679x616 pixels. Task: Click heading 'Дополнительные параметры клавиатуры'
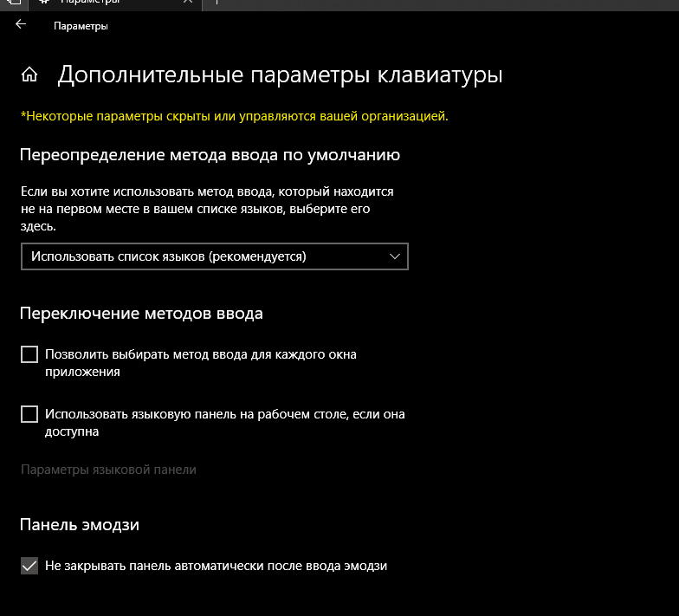(281, 75)
